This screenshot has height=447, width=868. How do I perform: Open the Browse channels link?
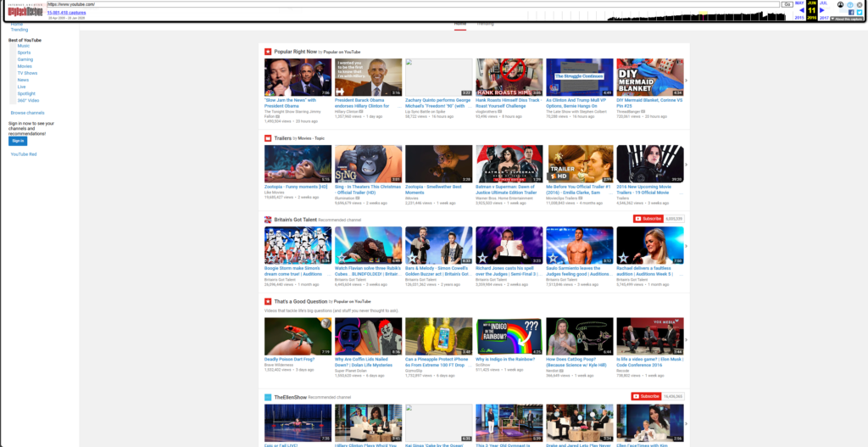[x=27, y=113]
